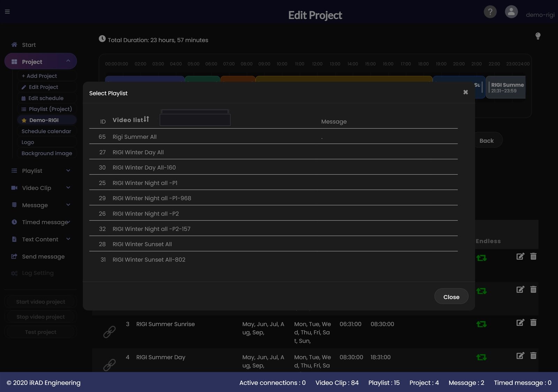Toggle endless loop for RIGI Summer Sunrise

[482, 324]
